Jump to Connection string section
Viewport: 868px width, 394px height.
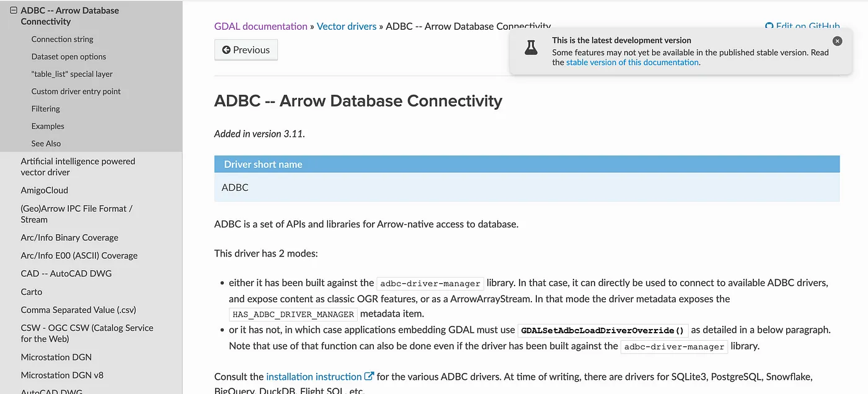point(62,39)
